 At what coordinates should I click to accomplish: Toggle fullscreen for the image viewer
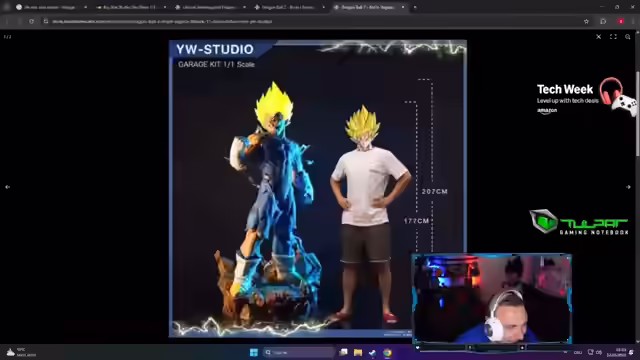click(613, 37)
